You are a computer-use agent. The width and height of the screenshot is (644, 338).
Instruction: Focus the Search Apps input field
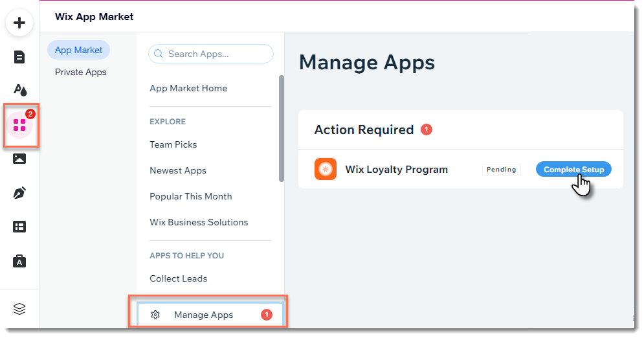[x=211, y=54]
